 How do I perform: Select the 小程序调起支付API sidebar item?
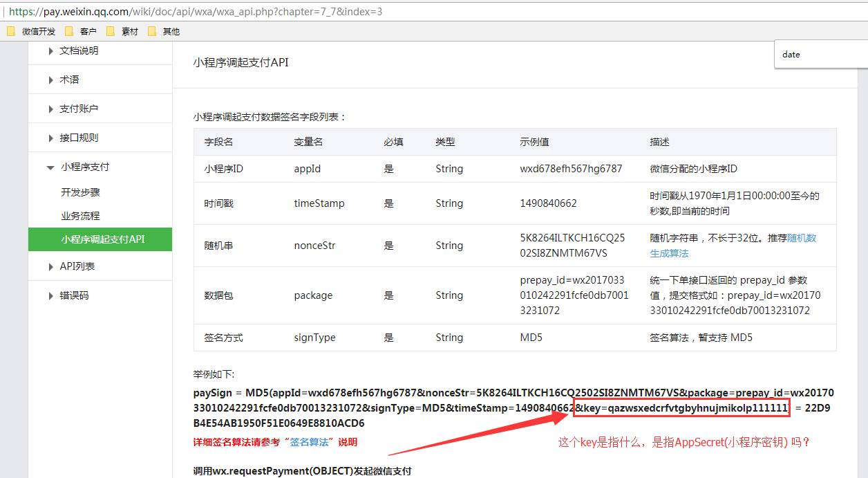[100, 239]
